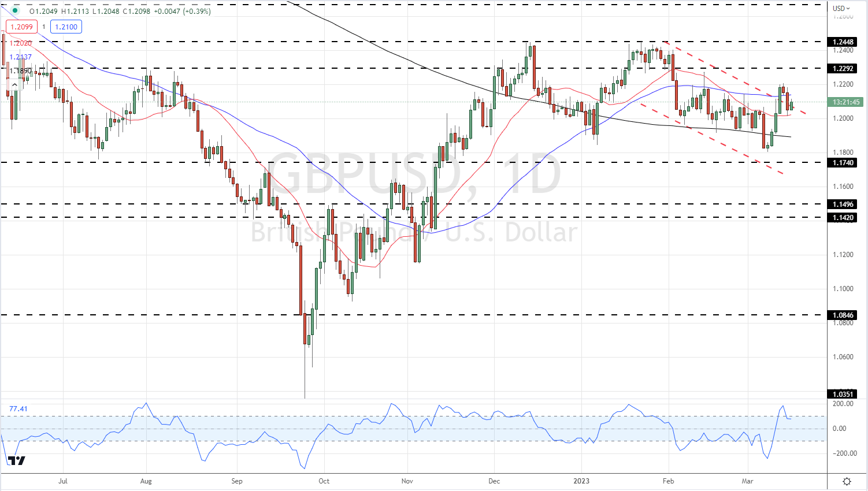Viewport: 868px width, 491px height.
Task: Select the black moving average value 1.1890
Action: click(21, 71)
